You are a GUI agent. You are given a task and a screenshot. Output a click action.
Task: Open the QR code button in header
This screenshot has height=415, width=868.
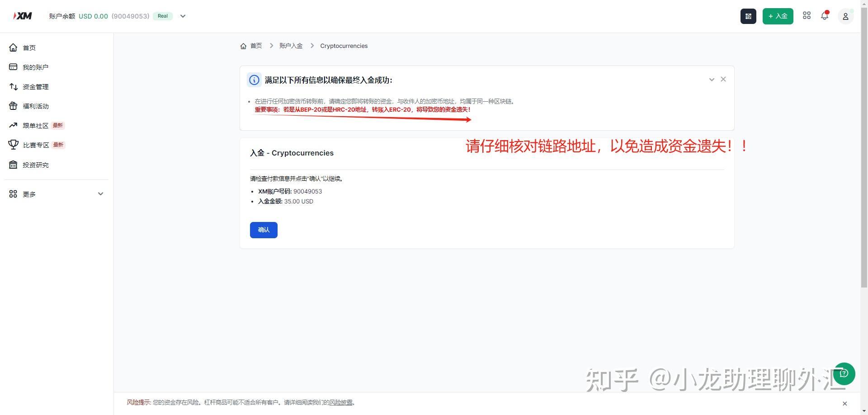click(748, 16)
